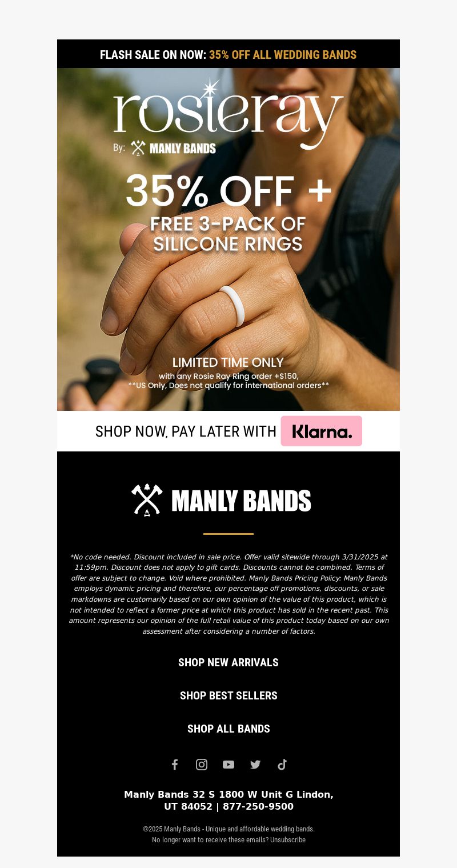
Task: Open the YouTube social icon
Action: 228,765
